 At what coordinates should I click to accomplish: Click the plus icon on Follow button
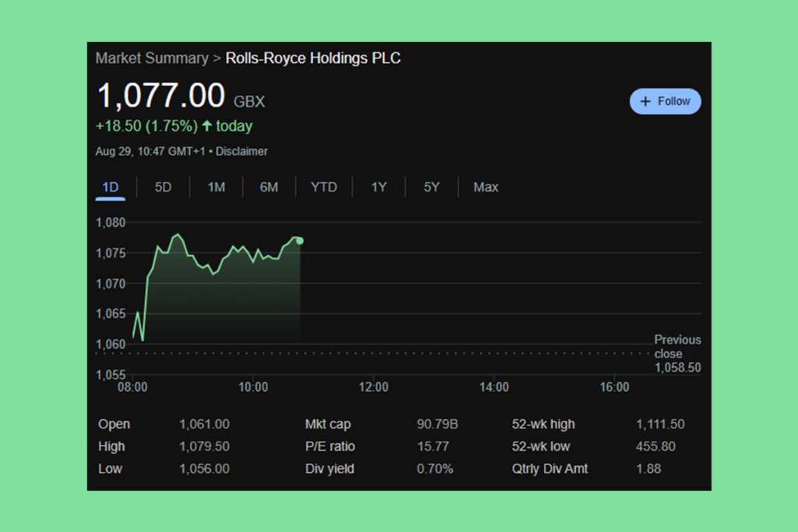[x=645, y=101]
